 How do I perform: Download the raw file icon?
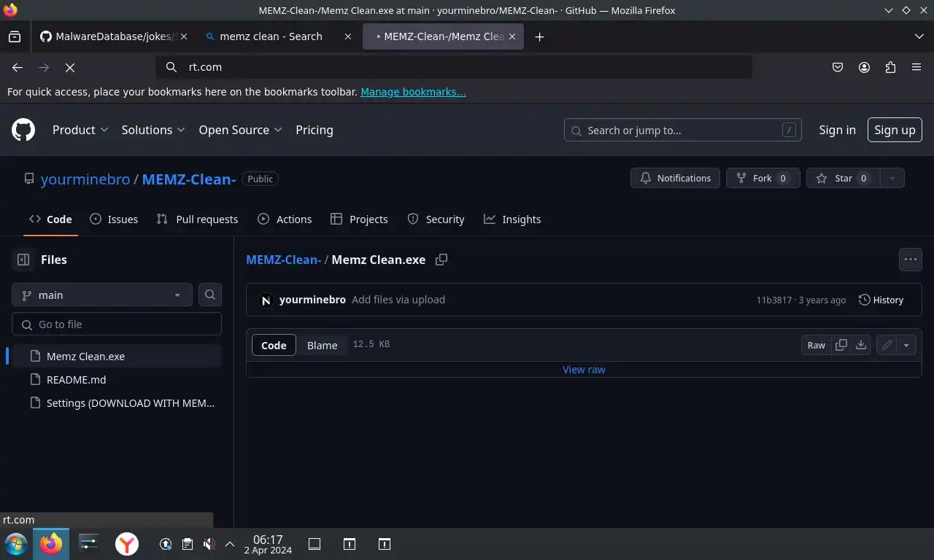click(x=861, y=345)
